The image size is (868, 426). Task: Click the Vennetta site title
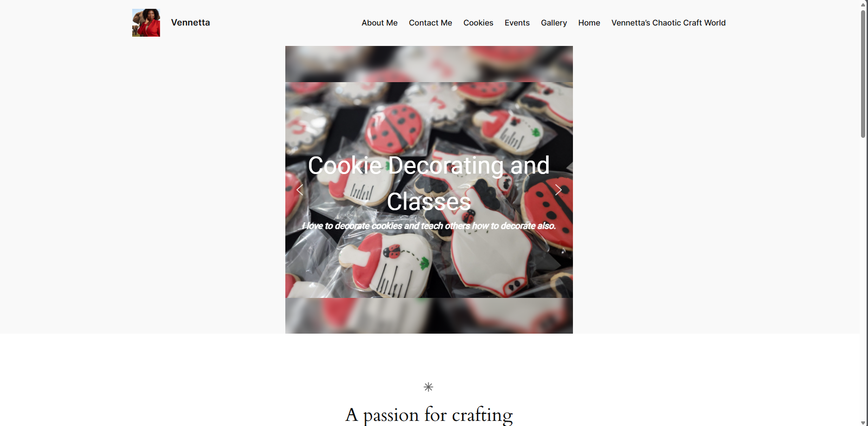click(190, 22)
